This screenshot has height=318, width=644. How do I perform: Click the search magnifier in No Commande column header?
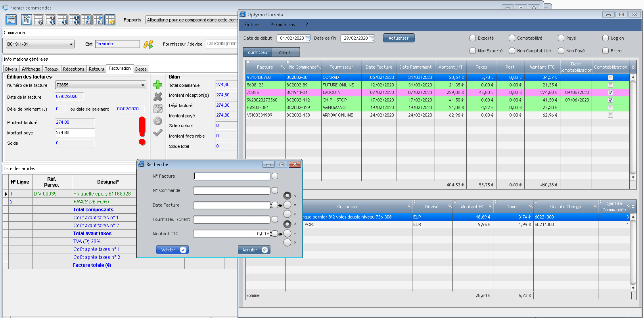(x=319, y=67)
